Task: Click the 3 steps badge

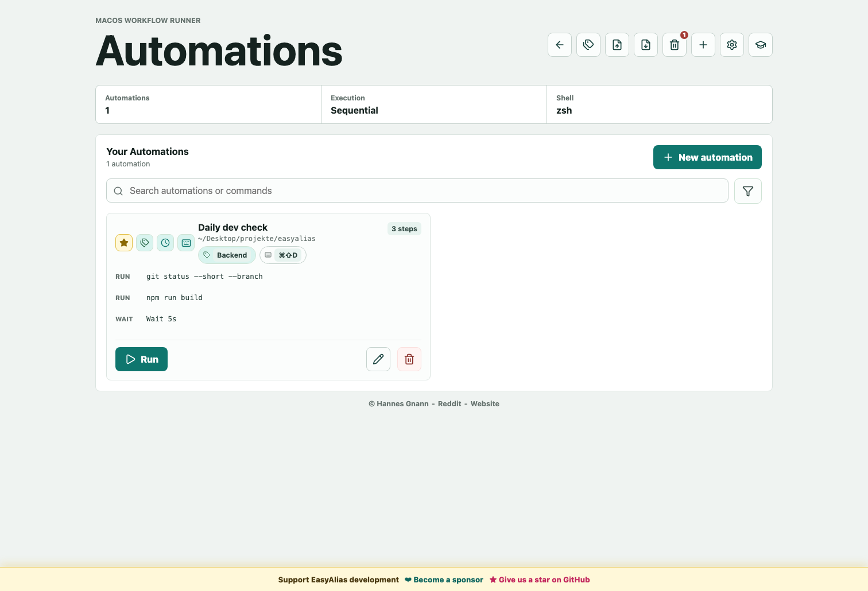Action: pyautogui.click(x=404, y=229)
